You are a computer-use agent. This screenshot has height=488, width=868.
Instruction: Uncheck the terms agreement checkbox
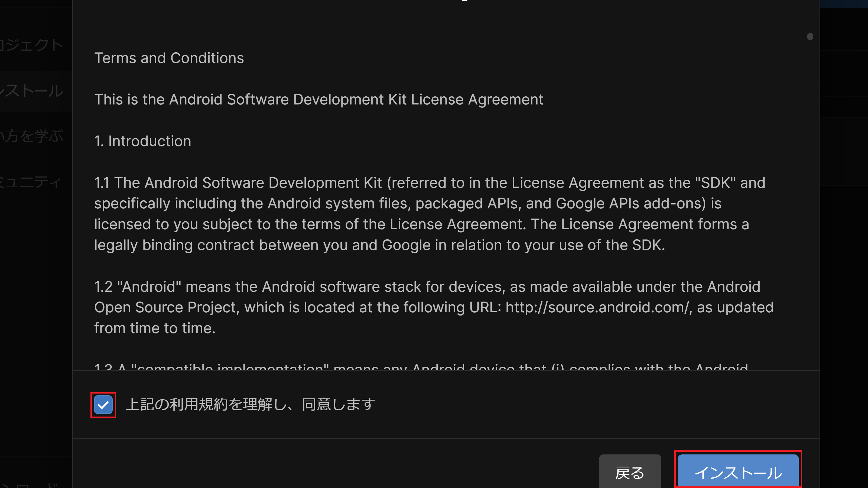[x=103, y=405]
